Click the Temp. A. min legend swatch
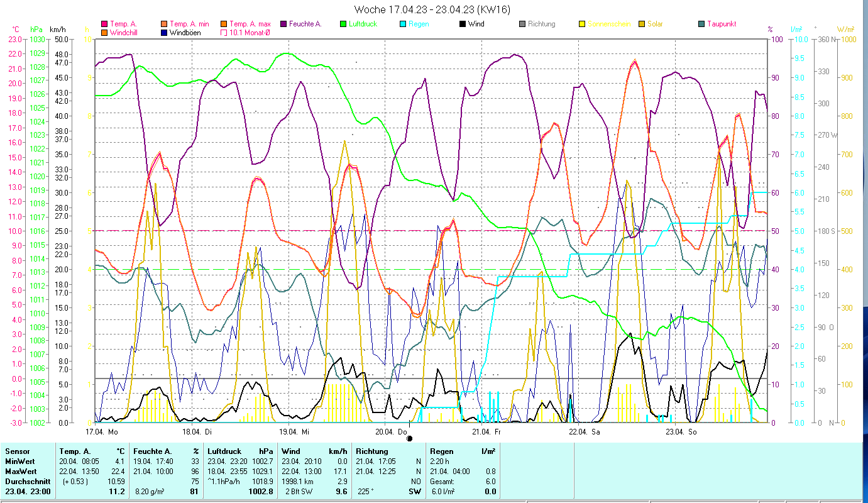This screenshot has width=868, height=503. (x=164, y=24)
